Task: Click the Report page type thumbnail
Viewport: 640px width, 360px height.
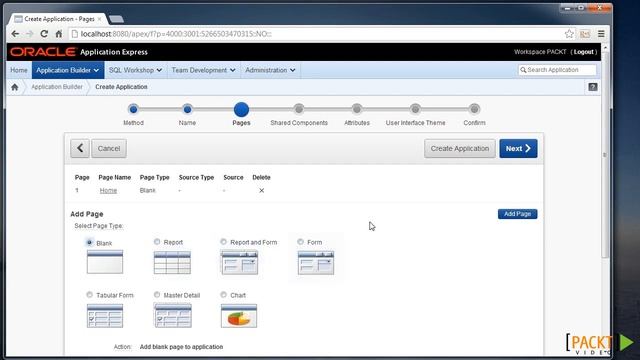Action: (172, 262)
